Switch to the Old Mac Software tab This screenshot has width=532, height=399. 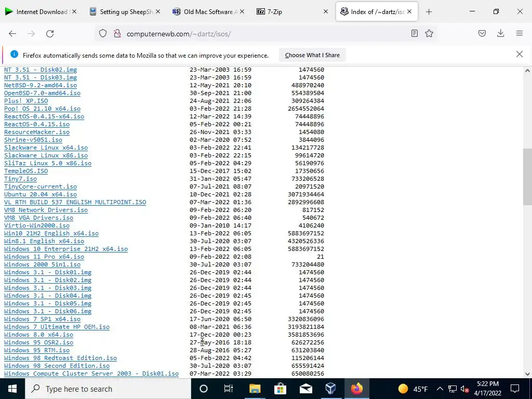(208, 11)
